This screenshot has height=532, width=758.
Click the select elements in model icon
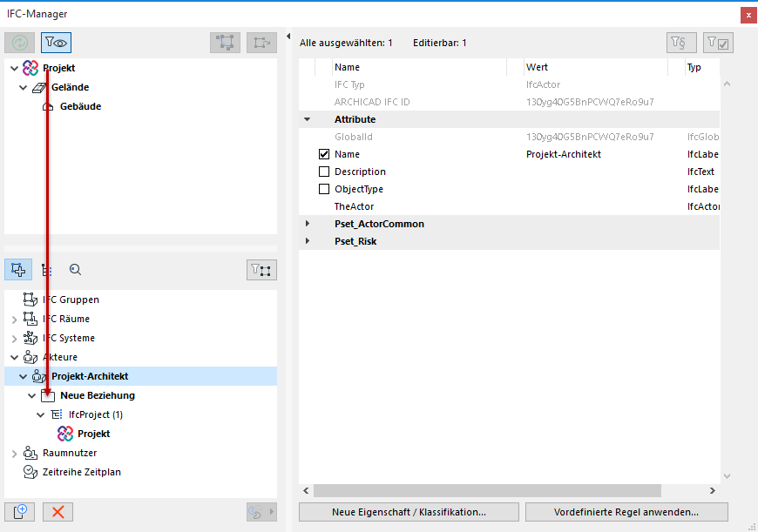tap(226, 43)
